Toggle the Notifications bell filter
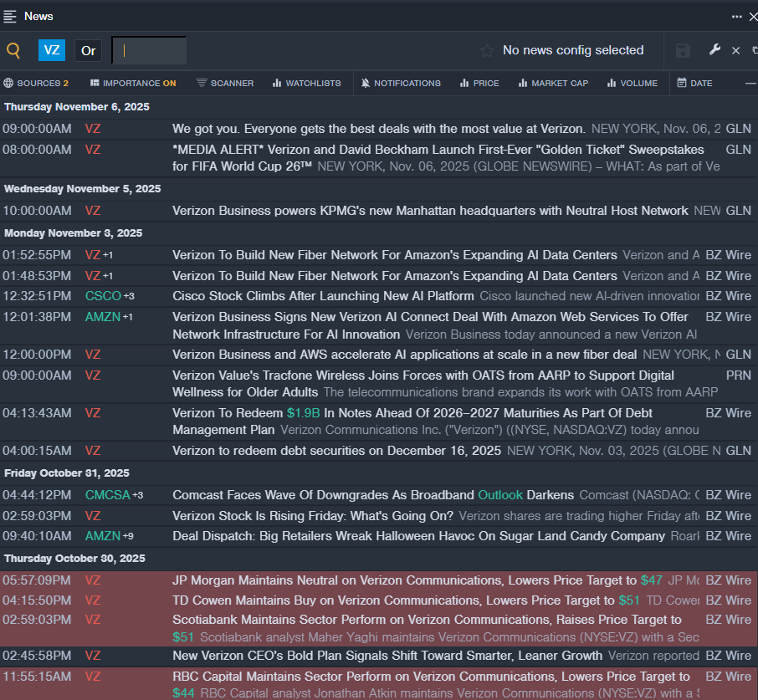Screen dimensions: 758x700 (x=401, y=83)
